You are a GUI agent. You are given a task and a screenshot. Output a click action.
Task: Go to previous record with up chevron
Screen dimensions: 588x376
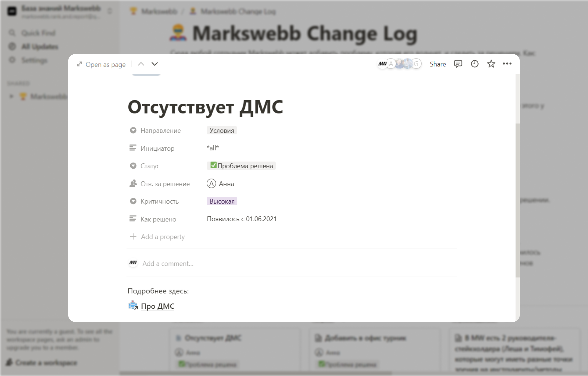[x=141, y=64]
